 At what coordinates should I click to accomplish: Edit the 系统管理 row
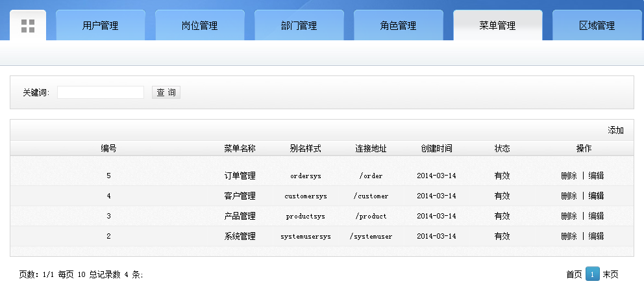pyautogui.click(x=596, y=236)
